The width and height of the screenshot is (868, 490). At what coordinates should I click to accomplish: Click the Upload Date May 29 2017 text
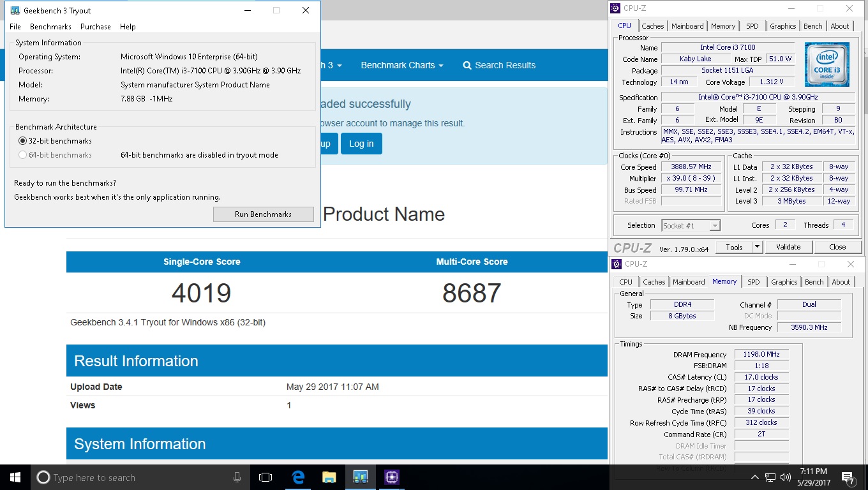point(333,387)
